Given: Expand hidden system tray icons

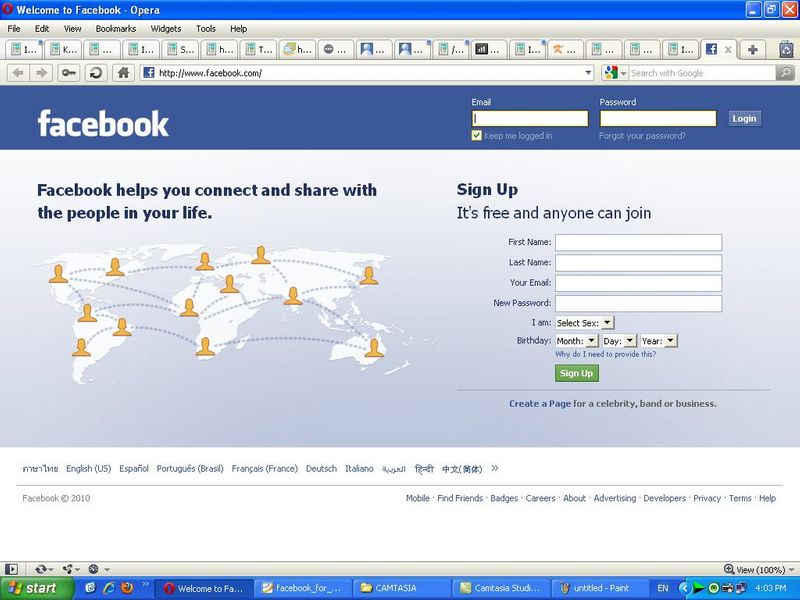Looking at the screenshot, I should tap(684, 588).
